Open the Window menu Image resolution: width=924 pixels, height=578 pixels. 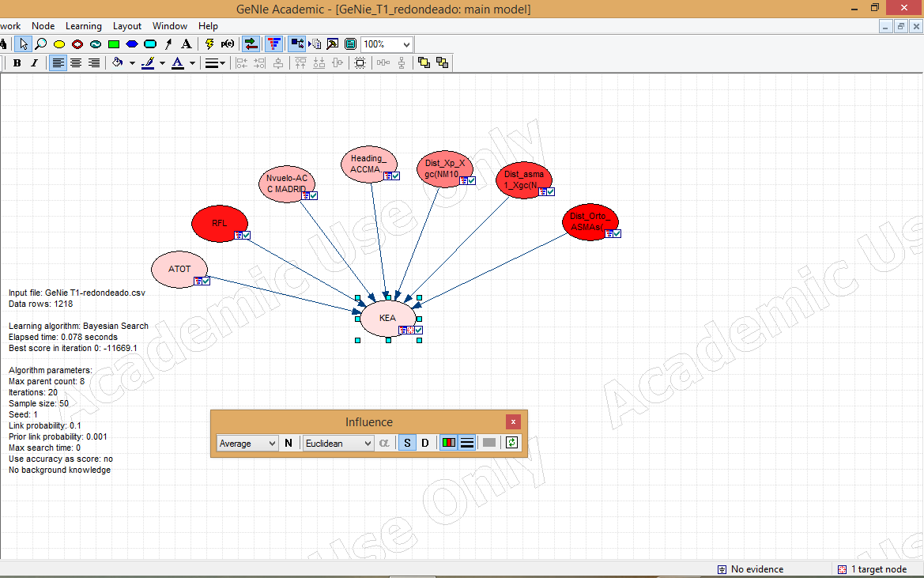point(170,26)
